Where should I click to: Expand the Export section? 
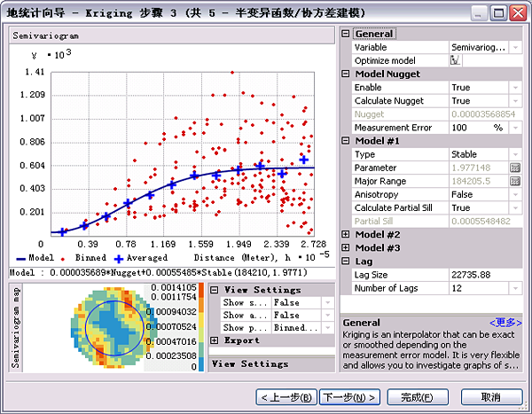coord(215,340)
